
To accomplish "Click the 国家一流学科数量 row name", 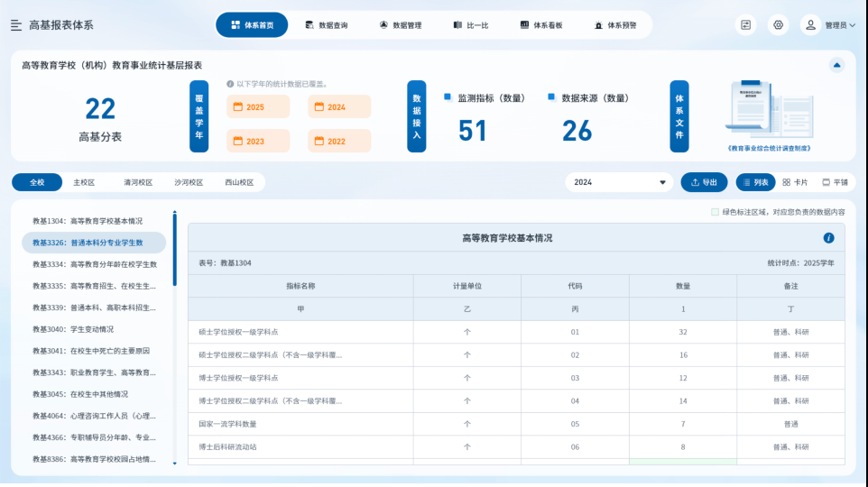I will [x=227, y=424].
